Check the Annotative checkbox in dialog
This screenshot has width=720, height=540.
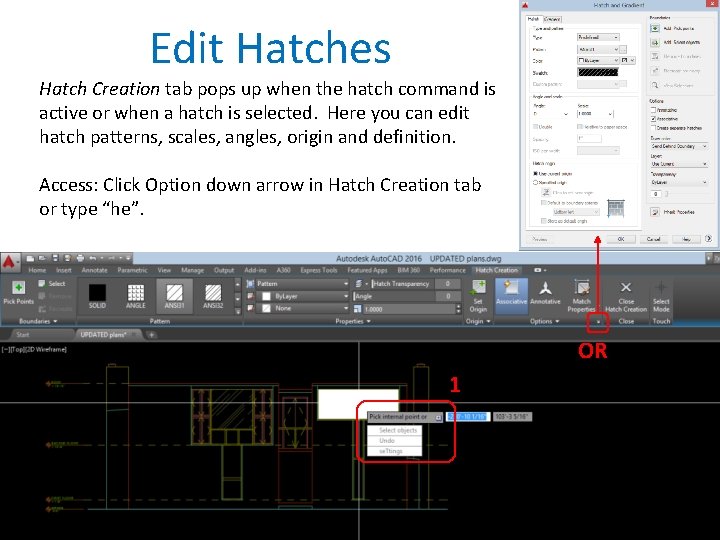(x=653, y=110)
